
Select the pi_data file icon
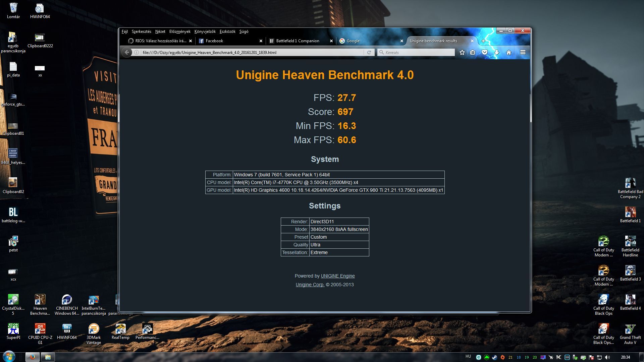(x=13, y=69)
